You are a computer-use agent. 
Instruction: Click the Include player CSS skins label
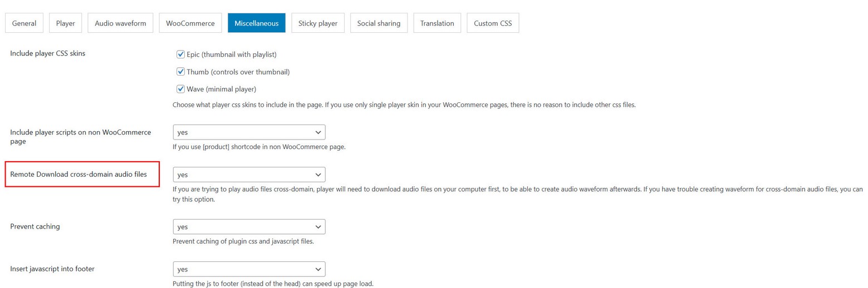coord(48,53)
